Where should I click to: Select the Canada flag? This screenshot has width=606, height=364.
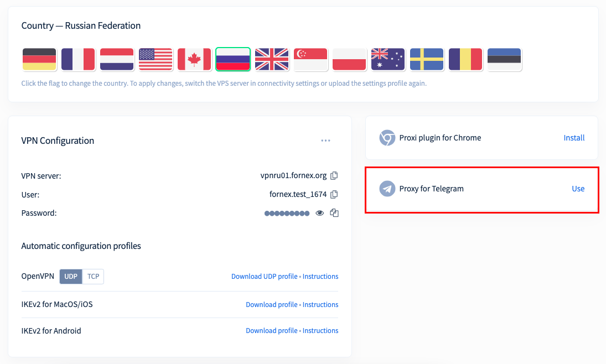pos(194,59)
